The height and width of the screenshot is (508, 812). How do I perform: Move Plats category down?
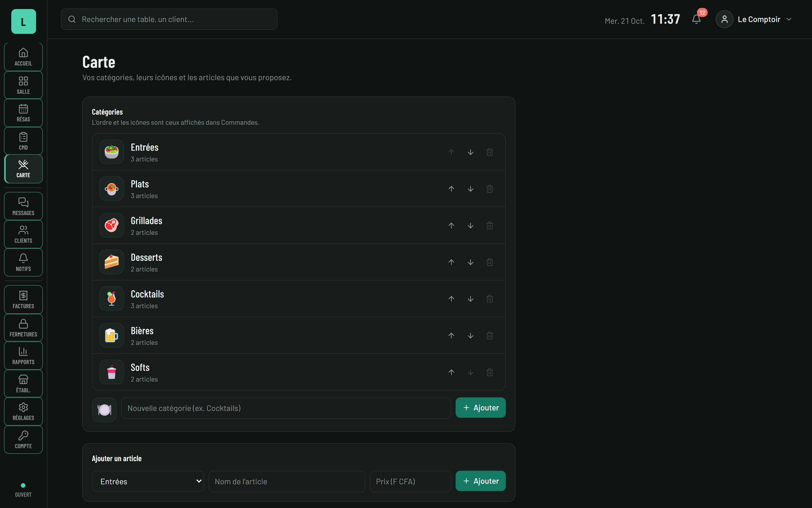[470, 189]
